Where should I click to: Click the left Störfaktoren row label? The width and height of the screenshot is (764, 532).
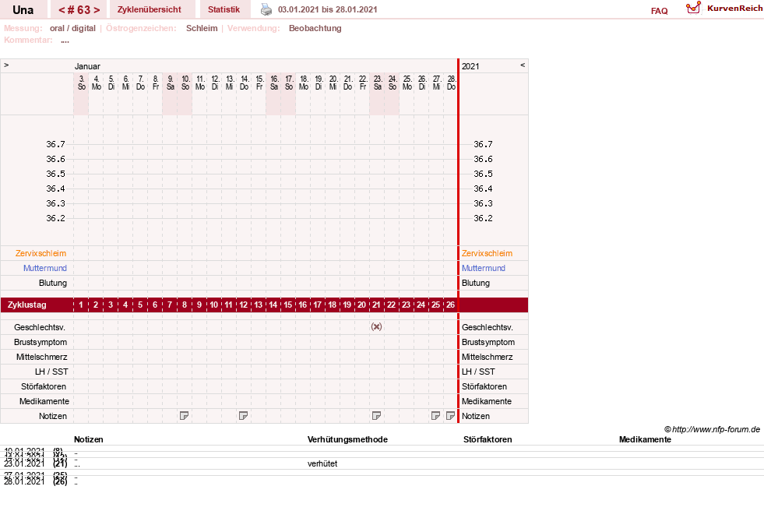tap(44, 386)
